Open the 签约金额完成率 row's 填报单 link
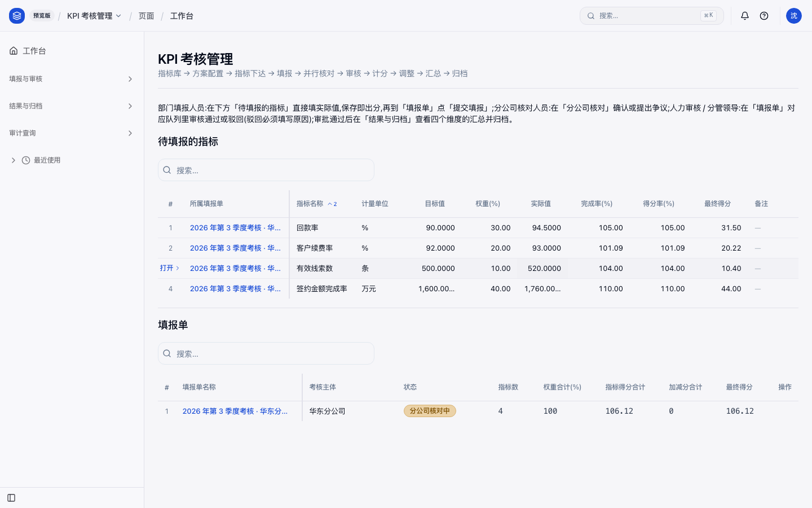Image resolution: width=812 pixels, height=508 pixels. (x=235, y=289)
